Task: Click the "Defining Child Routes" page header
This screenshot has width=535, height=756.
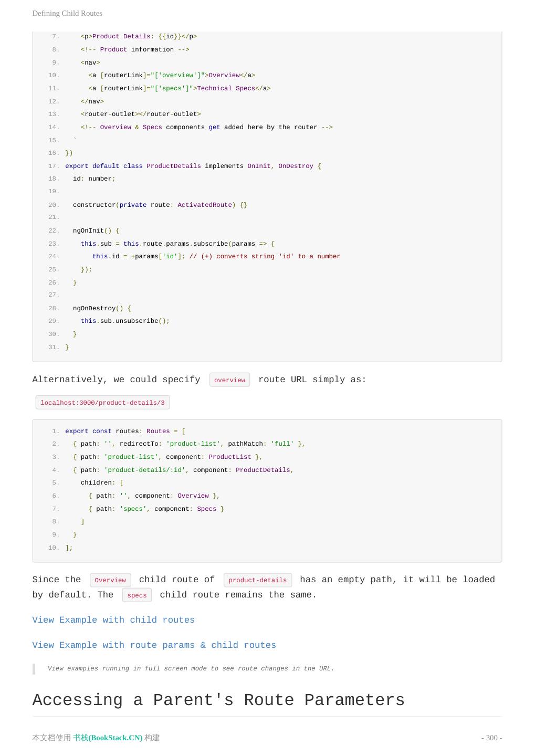Action: [x=67, y=13]
